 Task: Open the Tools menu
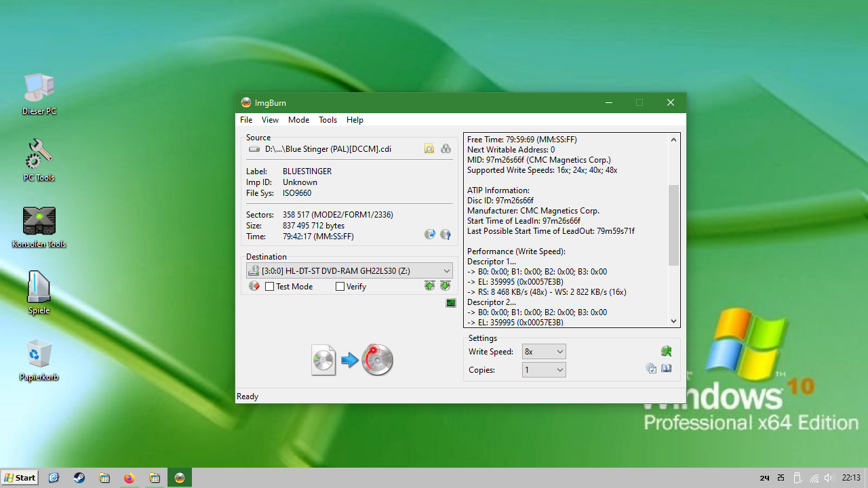328,120
